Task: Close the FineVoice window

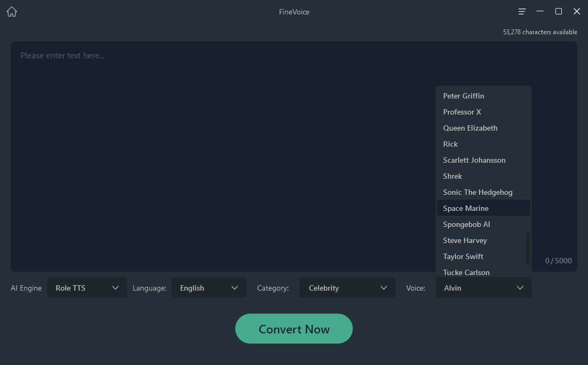Action: coord(577,11)
